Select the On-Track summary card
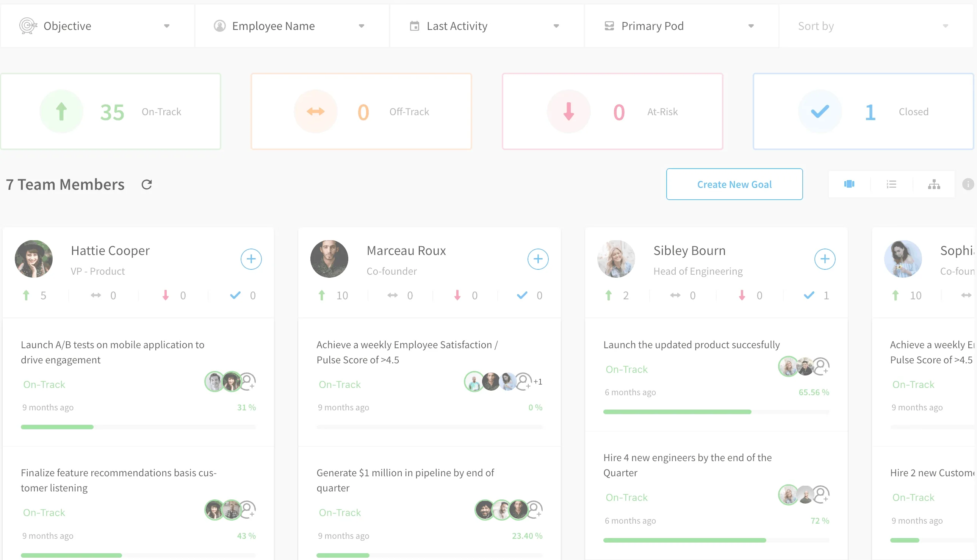Viewport: 977px width, 560px height. [111, 111]
